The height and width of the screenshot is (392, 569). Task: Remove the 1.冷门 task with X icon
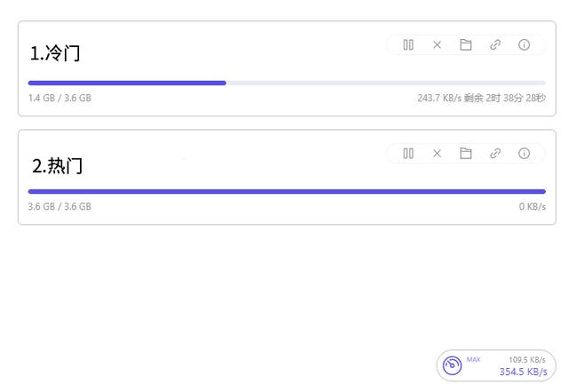(437, 44)
